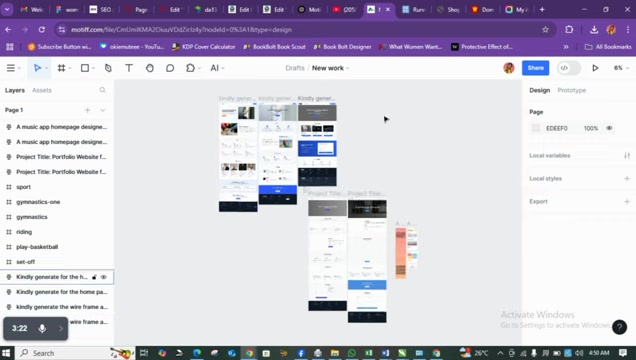Add a new page with plus icon
The width and height of the screenshot is (636, 360).
(x=87, y=110)
